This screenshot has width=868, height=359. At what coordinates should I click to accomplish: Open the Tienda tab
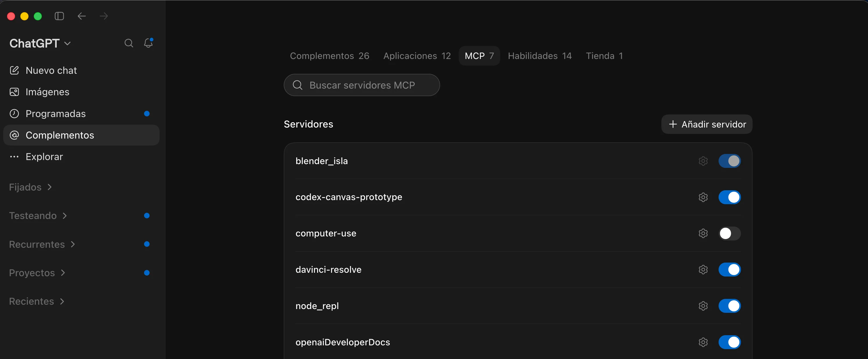pyautogui.click(x=604, y=55)
